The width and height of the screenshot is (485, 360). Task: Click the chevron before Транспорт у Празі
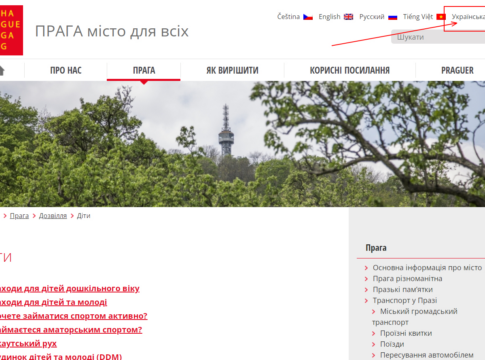pos(366,301)
